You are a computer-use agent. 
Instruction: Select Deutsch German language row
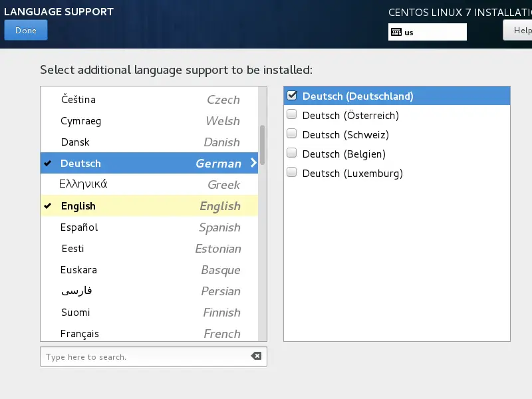[x=149, y=163]
